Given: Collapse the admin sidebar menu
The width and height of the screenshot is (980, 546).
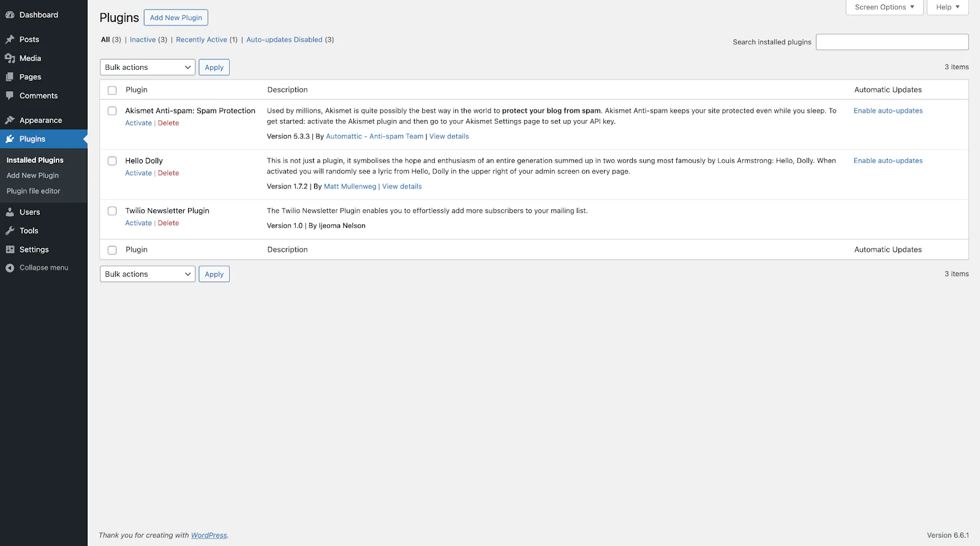Looking at the screenshot, I should [43, 267].
